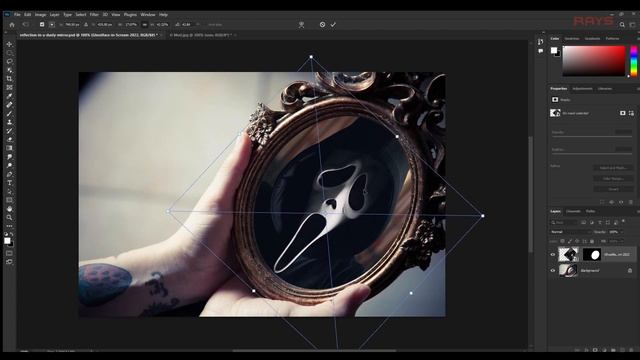Viewport: 640px width, 360px height.
Task: Click the Background layer thumbnail
Action: coord(568,270)
